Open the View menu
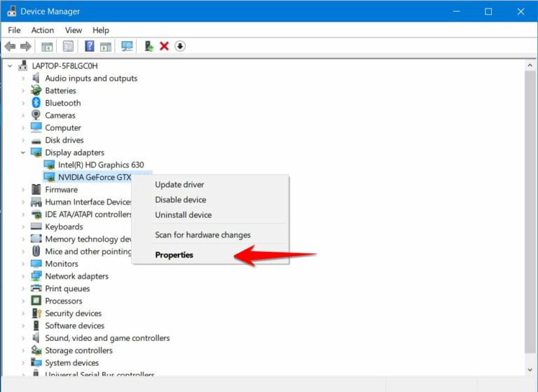 pos(74,30)
